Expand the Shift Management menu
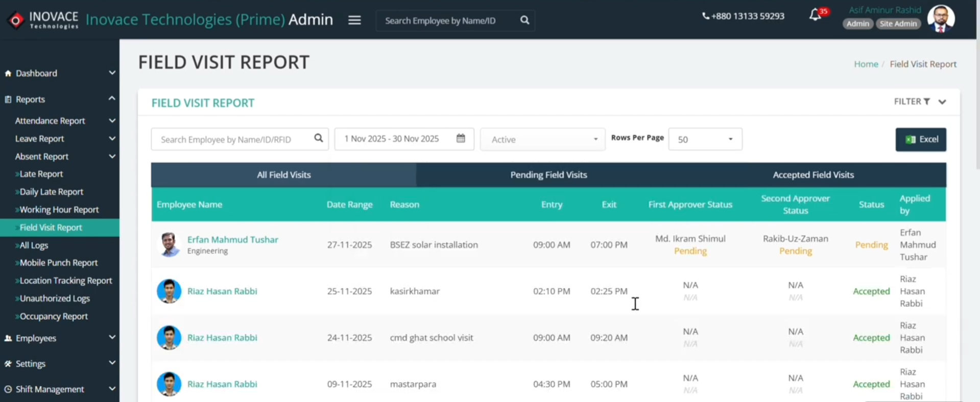This screenshot has width=980, height=402. [112, 389]
